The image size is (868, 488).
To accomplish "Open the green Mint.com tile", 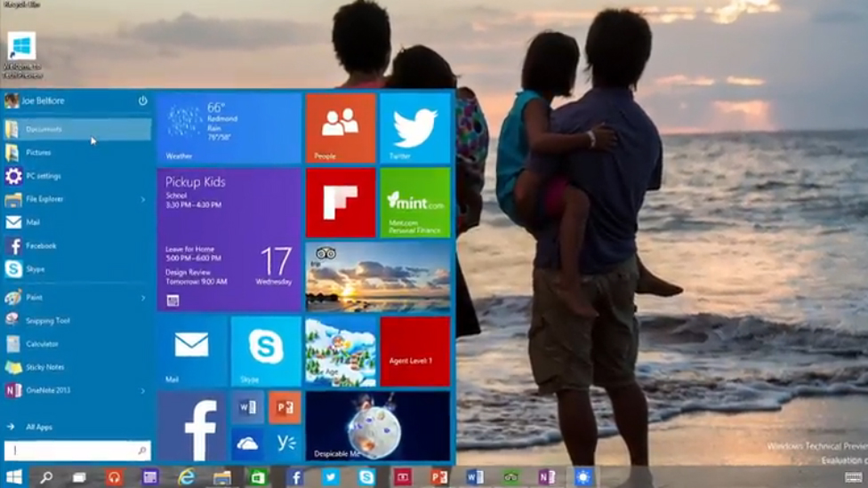I will click(x=415, y=203).
